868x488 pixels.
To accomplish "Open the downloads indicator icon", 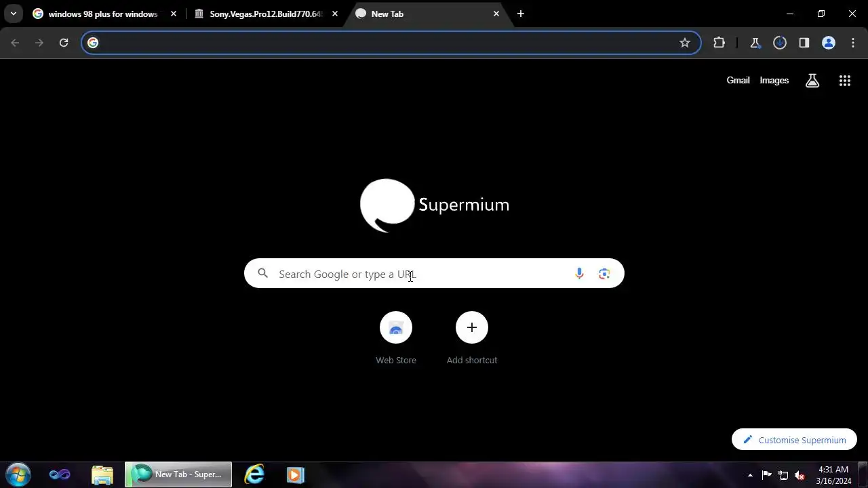I will click(780, 43).
